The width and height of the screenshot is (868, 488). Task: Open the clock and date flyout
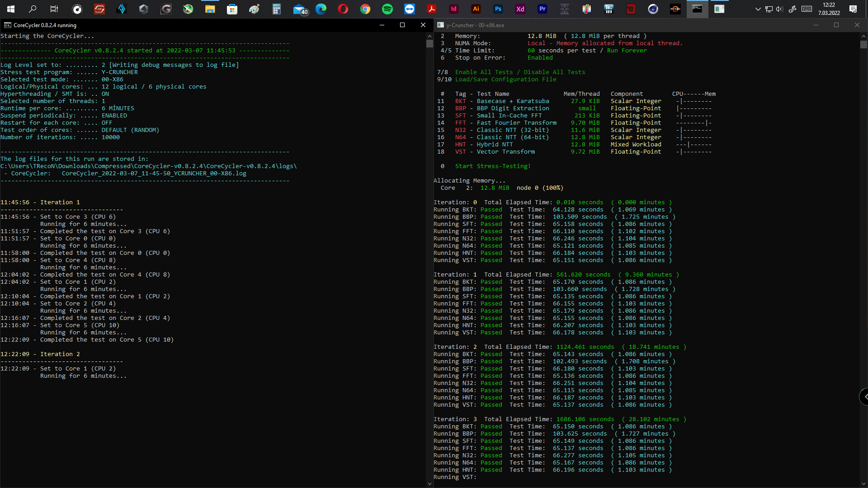click(x=829, y=9)
